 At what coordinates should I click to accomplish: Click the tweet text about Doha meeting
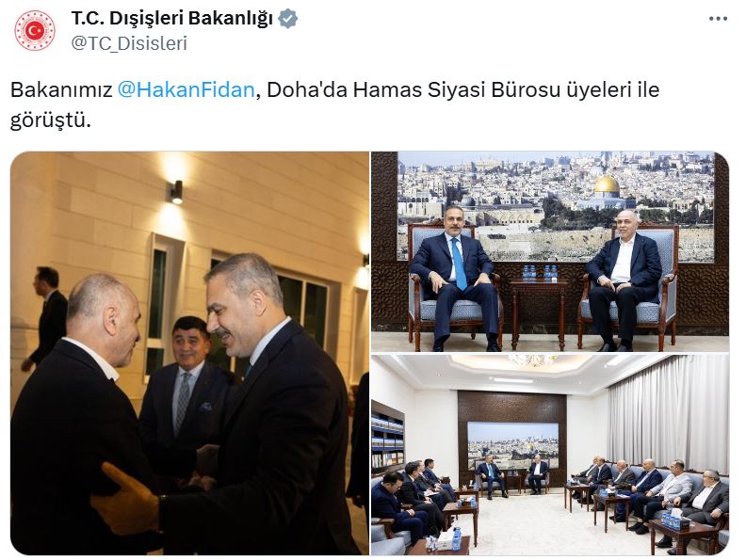pyautogui.click(x=335, y=105)
